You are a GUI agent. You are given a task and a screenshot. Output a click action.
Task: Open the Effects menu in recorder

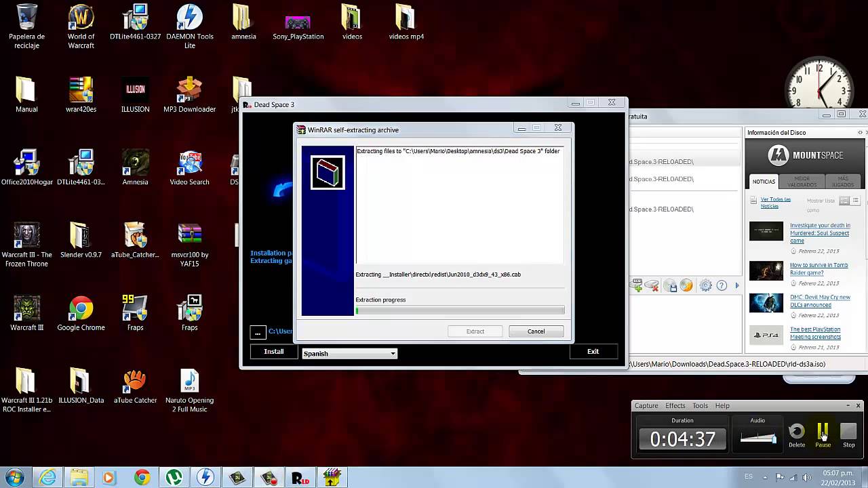pos(675,405)
